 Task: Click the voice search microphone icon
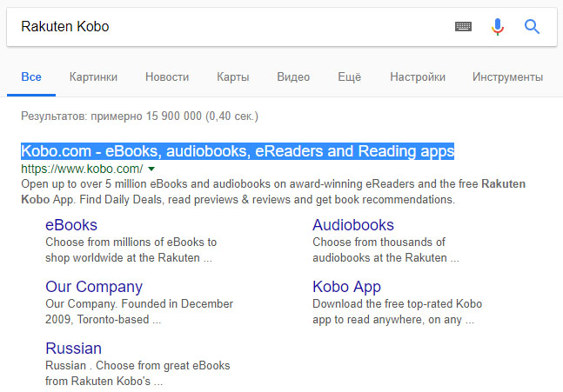pyautogui.click(x=498, y=27)
